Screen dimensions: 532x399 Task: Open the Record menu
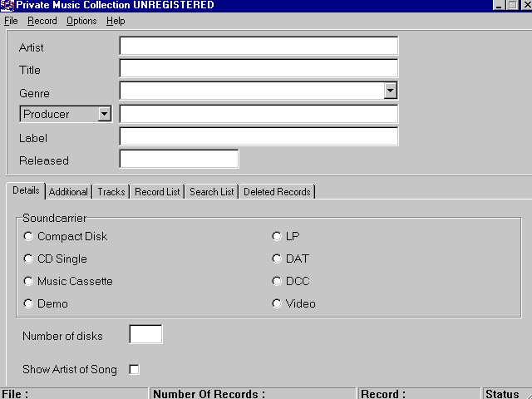point(42,21)
